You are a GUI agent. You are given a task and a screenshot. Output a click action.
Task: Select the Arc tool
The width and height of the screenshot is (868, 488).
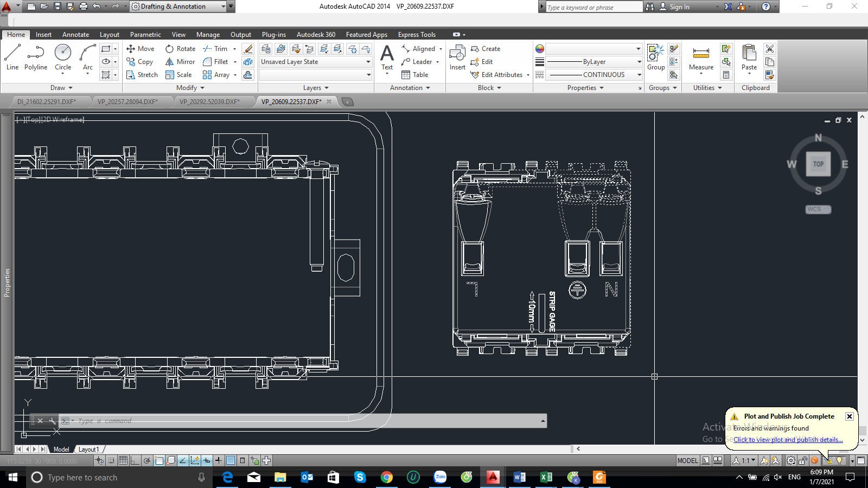(x=88, y=57)
